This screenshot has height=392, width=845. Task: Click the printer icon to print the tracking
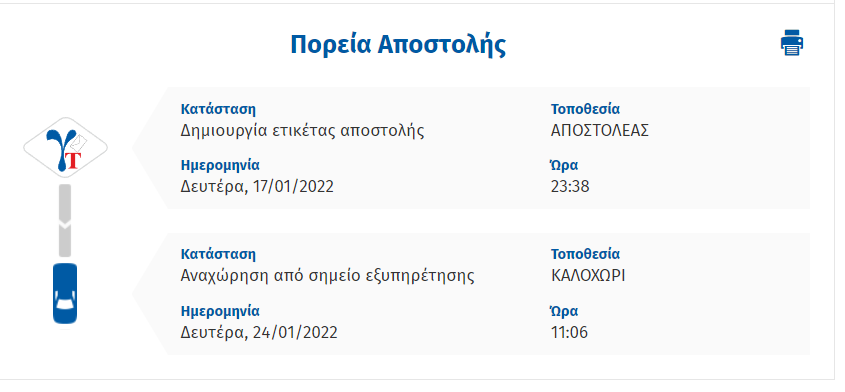pos(792,43)
